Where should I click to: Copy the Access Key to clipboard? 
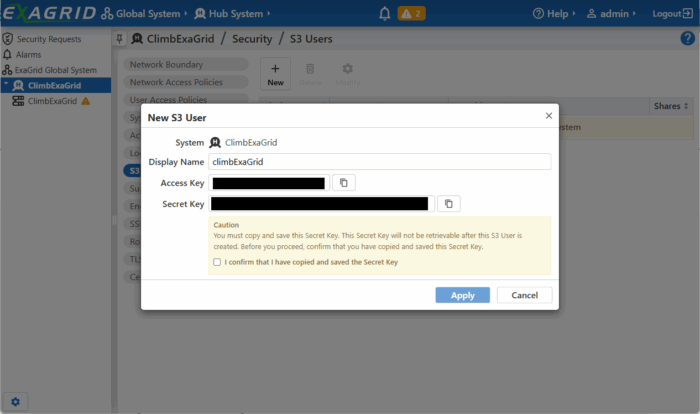tap(343, 183)
